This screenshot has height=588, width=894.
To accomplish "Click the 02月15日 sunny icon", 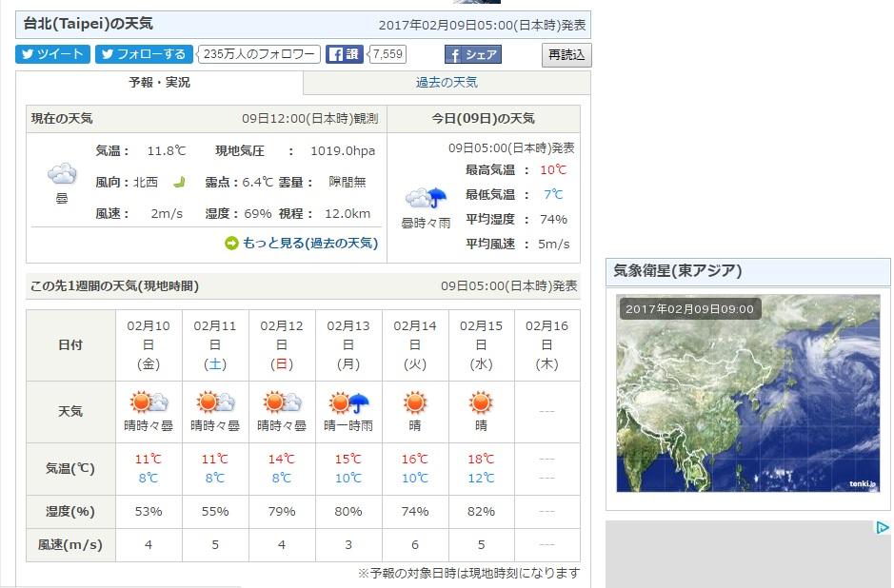I will (481, 402).
